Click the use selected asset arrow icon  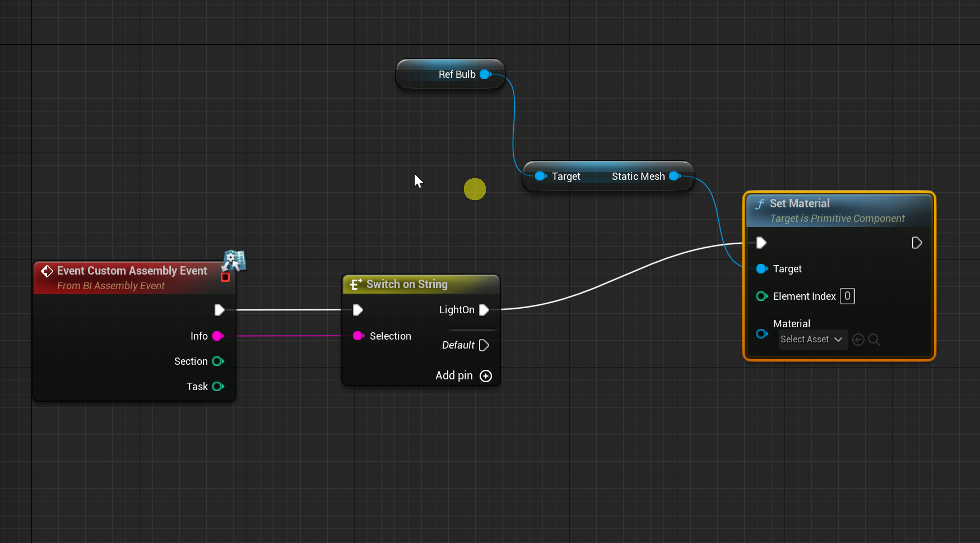click(x=858, y=340)
